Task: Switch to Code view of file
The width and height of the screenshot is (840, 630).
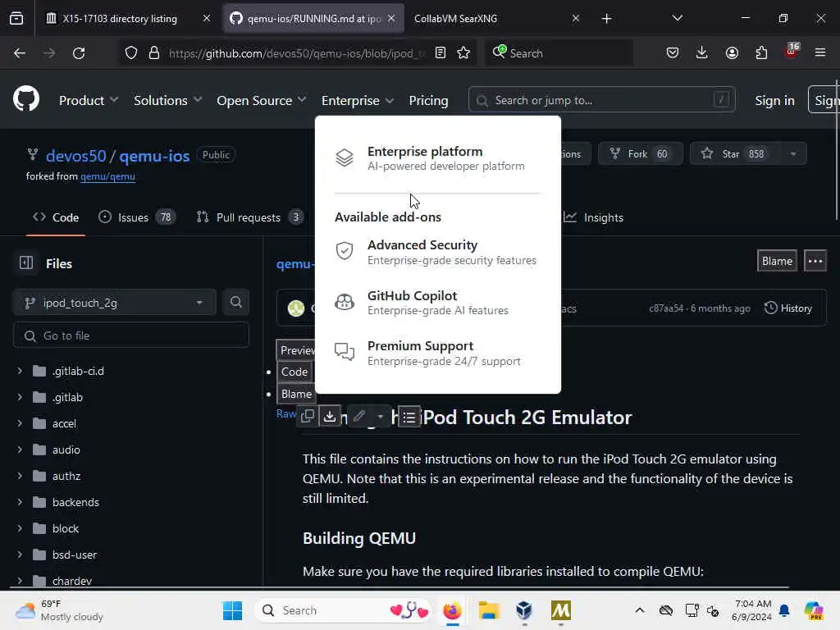Action: 294,372
